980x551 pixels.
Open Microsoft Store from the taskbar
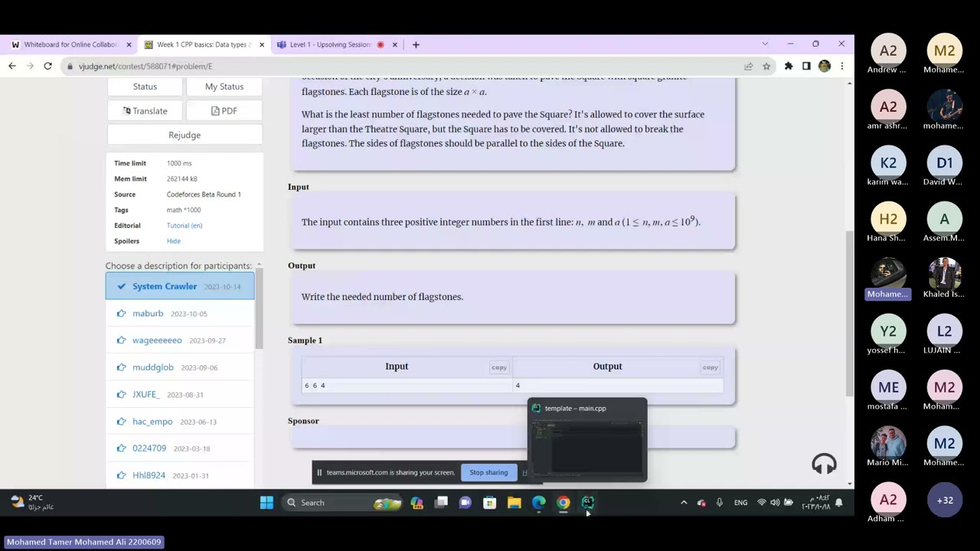[x=490, y=503]
